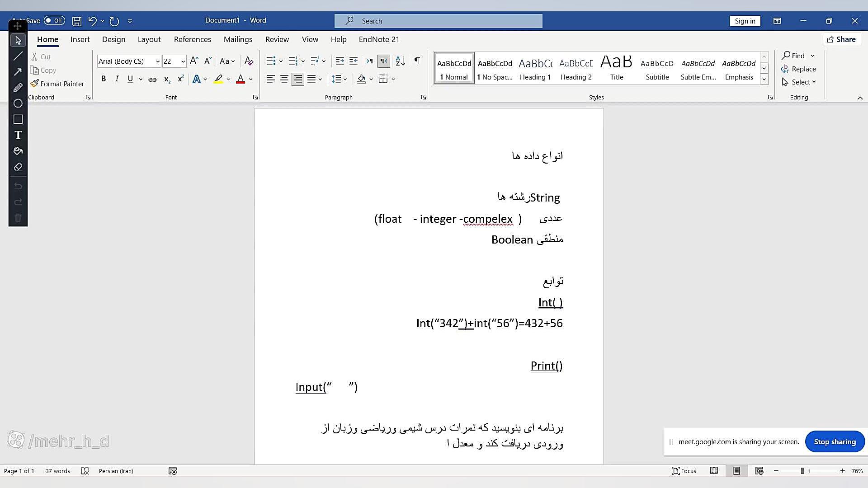
Task: Click Persian (Iran) language indicator
Action: coord(116,471)
